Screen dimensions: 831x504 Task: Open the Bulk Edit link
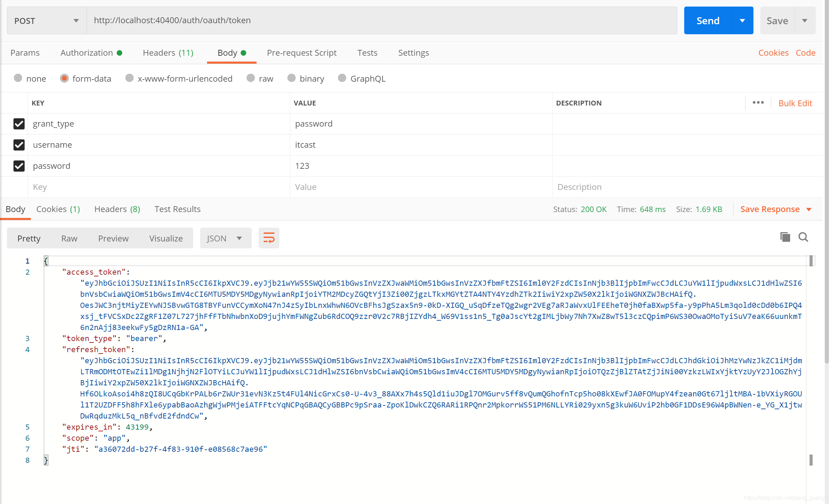(795, 103)
